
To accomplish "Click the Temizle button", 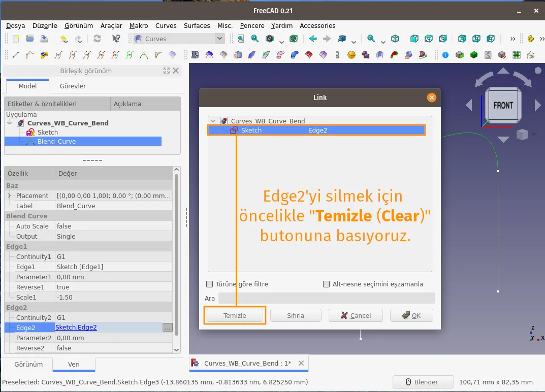I will [x=235, y=315].
